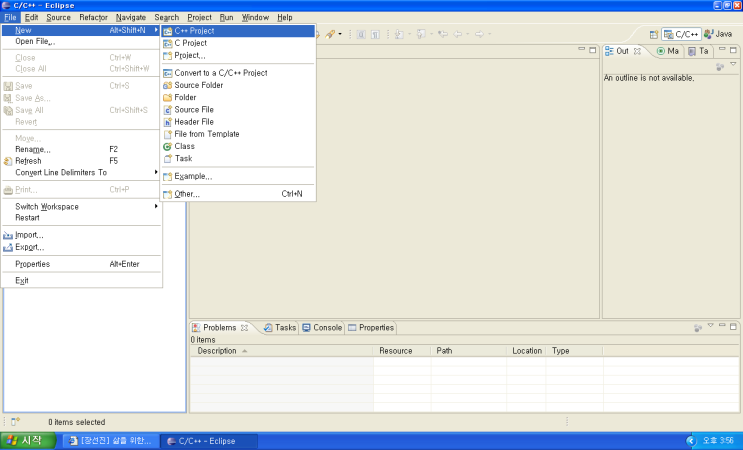Image resolution: width=743 pixels, height=450 pixels.
Task: Switch to the Make Targets tab
Action: tap(668, 51)
